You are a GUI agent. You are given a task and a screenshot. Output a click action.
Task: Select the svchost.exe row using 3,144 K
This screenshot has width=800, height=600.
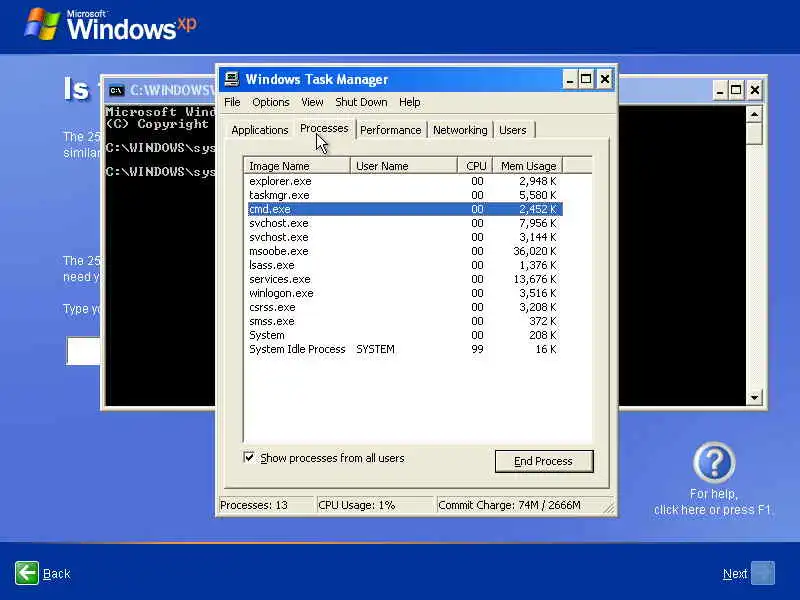click(x=405, y=237)
